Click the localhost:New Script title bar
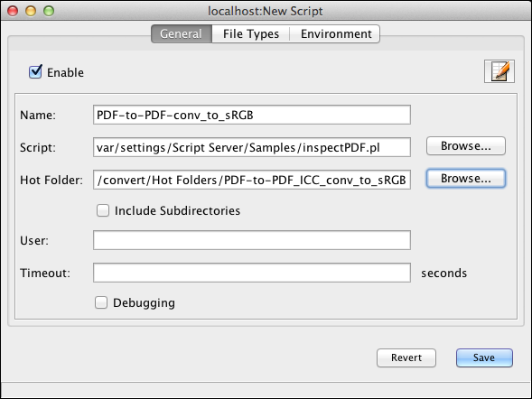Image resolution: width=532 pixels, height=399 pixels. coord(266,11)
